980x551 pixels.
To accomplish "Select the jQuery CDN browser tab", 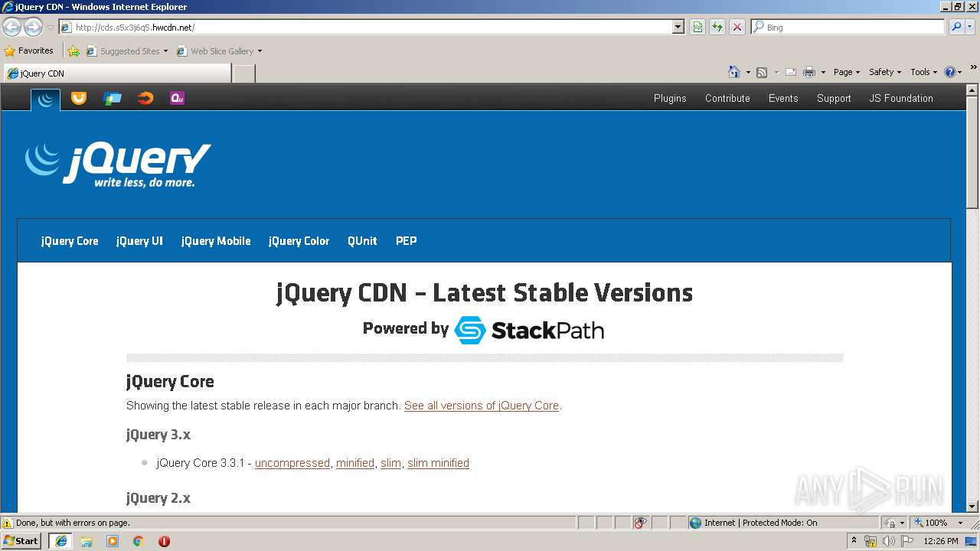I will 117,73.
